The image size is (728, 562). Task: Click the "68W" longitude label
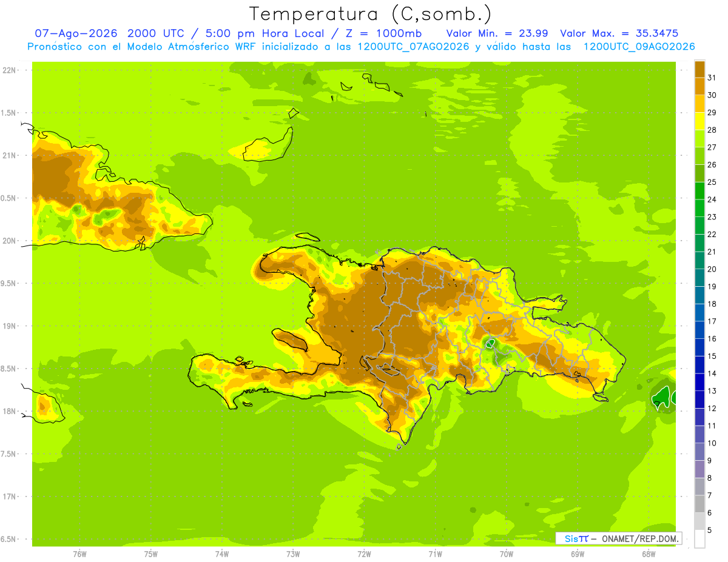click(x=649, y=554)
